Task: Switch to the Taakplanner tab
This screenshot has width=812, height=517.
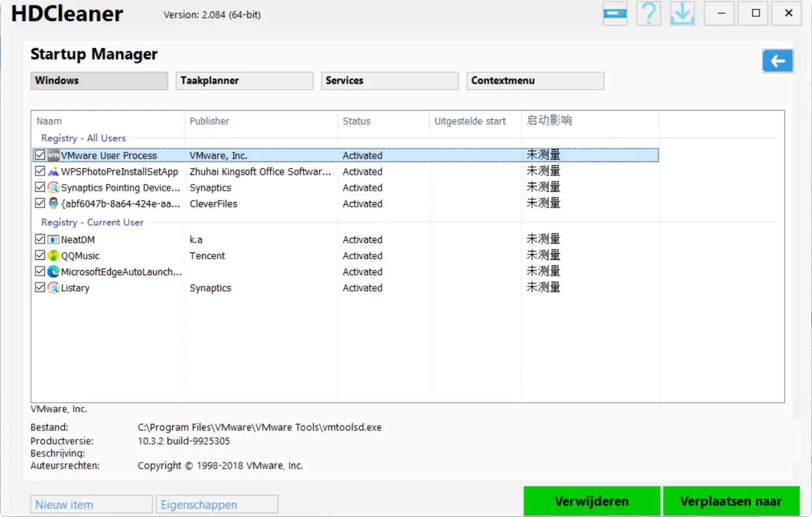Action: [244, 81]
